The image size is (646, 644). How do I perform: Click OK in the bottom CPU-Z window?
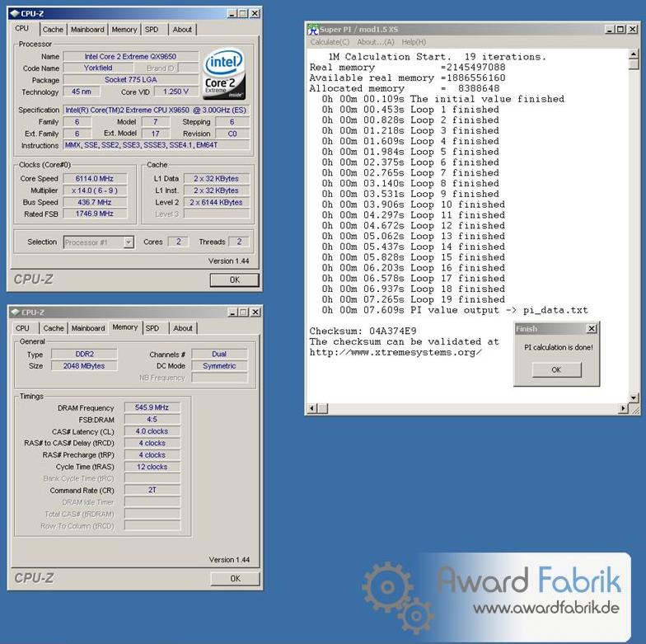235,579
